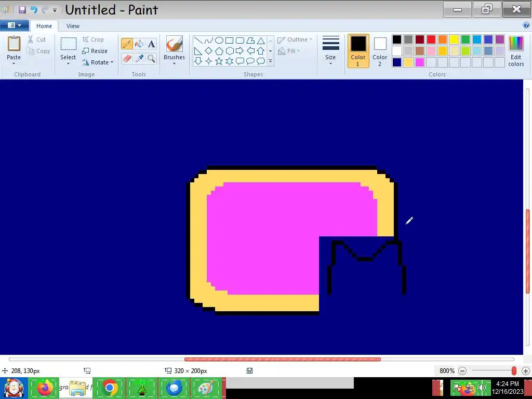Click the Zoom out minus button

[462, 371]
